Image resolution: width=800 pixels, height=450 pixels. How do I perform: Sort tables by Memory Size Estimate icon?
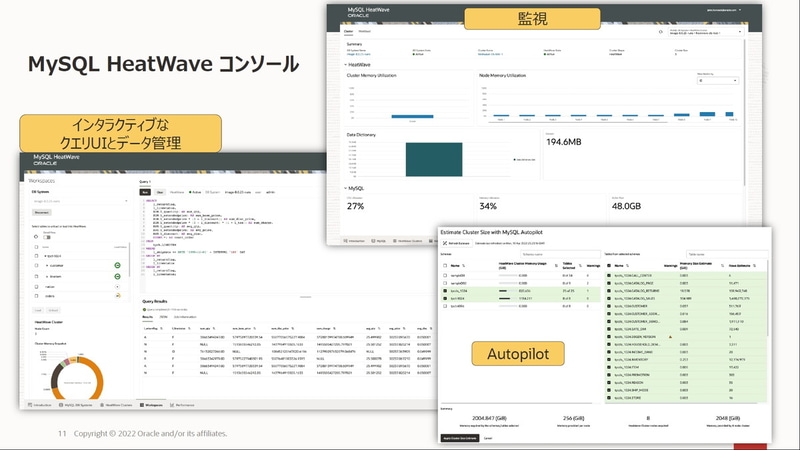point(722,266)
